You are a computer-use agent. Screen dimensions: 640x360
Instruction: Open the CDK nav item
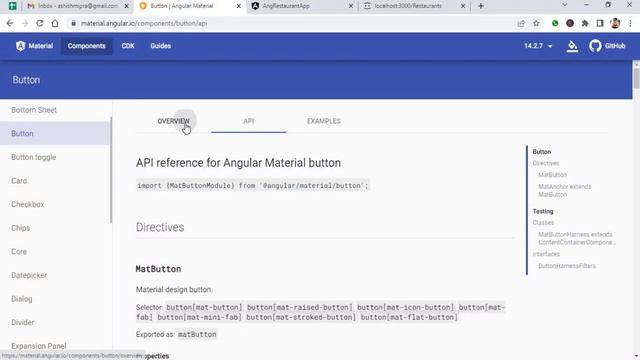coord(128,46)
